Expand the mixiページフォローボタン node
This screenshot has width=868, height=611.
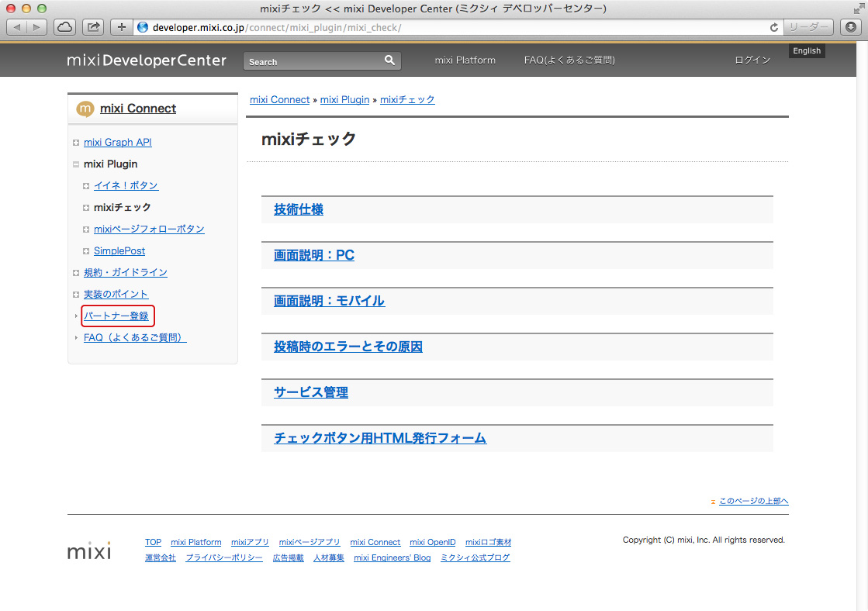pos(86,230)
